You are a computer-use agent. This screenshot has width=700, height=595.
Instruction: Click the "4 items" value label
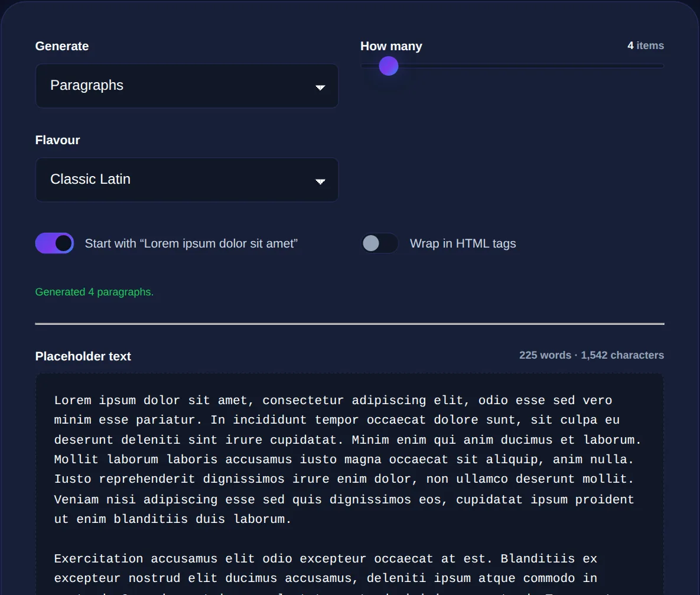tap(646, 45)
